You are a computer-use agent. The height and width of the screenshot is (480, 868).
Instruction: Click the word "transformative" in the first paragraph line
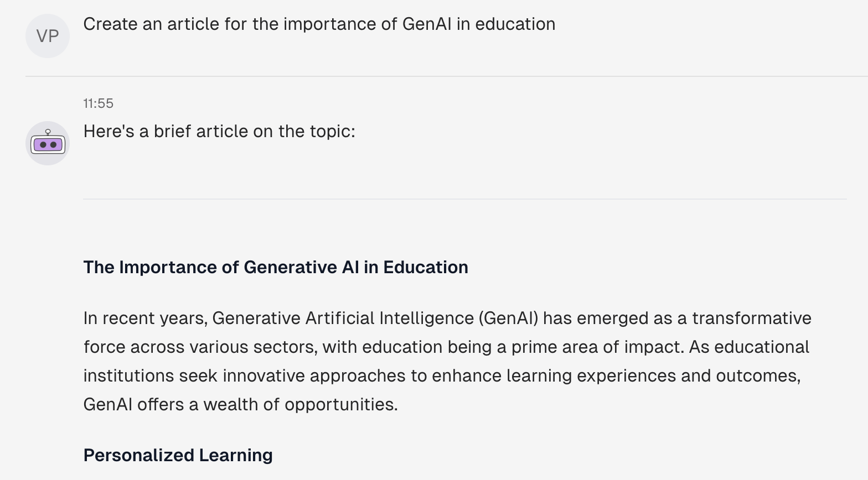click(x=752, y=318)
